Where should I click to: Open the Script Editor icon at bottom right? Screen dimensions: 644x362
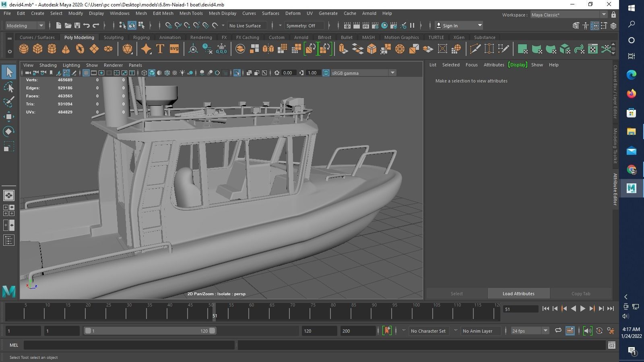612,345
